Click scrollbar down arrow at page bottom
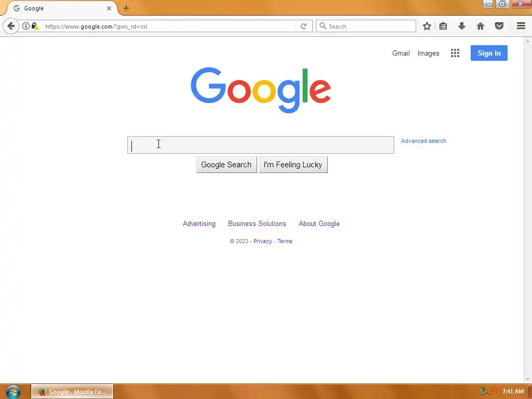Viewport: 532px width, 399px height. 528,379
